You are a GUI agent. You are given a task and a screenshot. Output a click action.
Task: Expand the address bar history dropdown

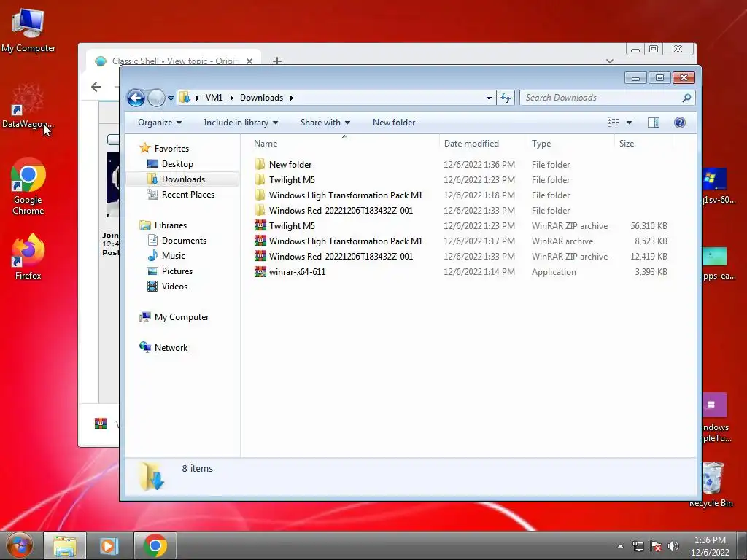click(x=489, y=98)
